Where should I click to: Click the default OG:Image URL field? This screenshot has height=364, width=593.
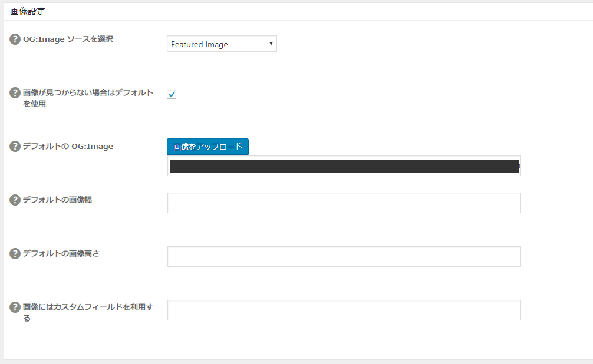[x=344, y=166]
